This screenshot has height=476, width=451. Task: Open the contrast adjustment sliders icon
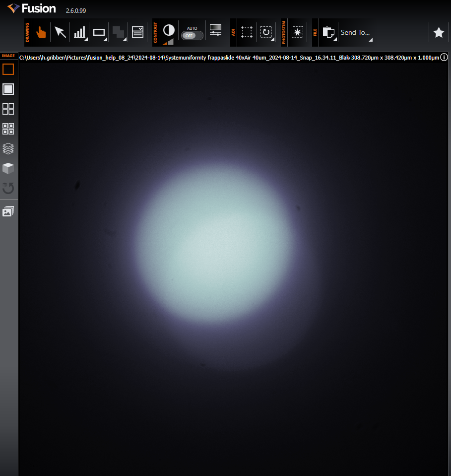(x=215, y=30)
